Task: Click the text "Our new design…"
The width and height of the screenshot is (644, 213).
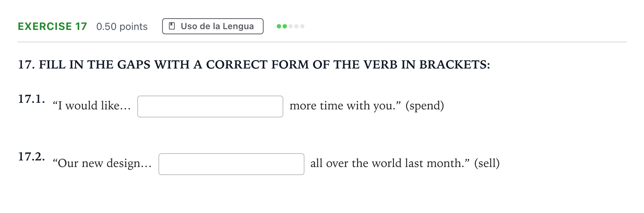Action: click(x=102, y=163)
